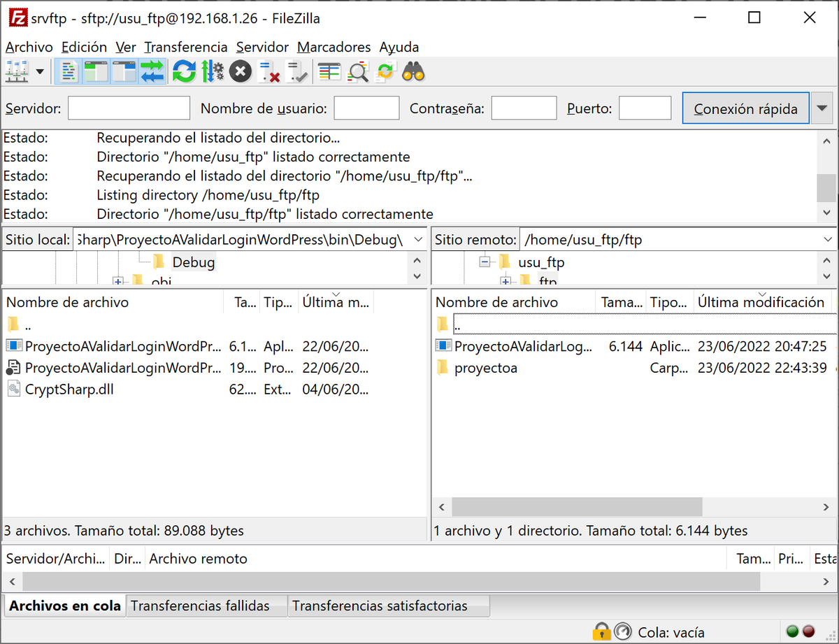This screenshot has width=839, height=644.
Task: Click the encryption lock icon in status bar
Action: click(601, 632)
